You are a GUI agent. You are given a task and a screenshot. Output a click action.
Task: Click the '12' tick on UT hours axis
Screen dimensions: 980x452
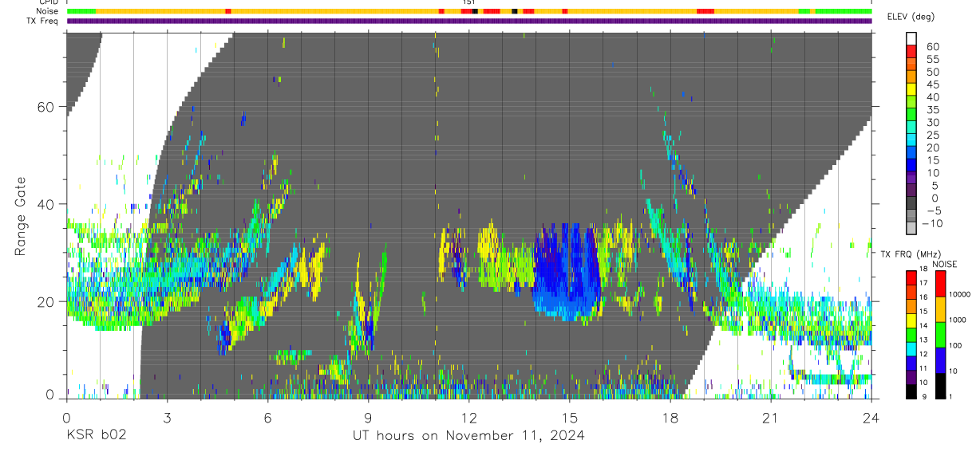click(x=469, y=418)
